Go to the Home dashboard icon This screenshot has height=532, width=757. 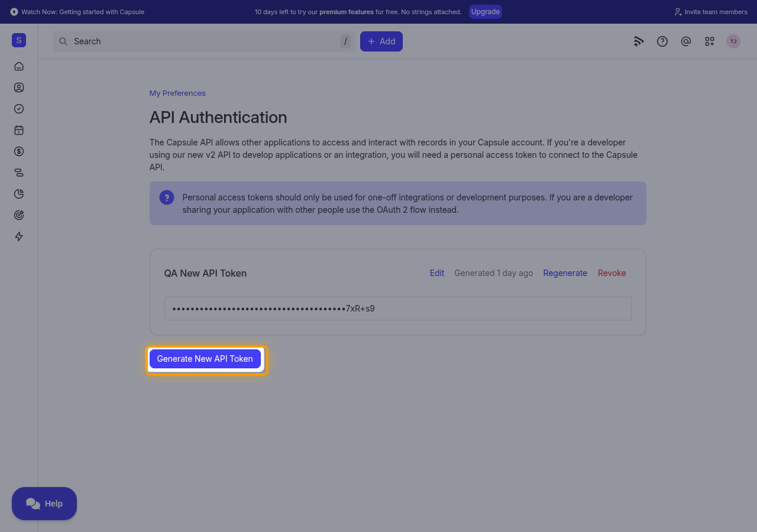tap(19, 66)
